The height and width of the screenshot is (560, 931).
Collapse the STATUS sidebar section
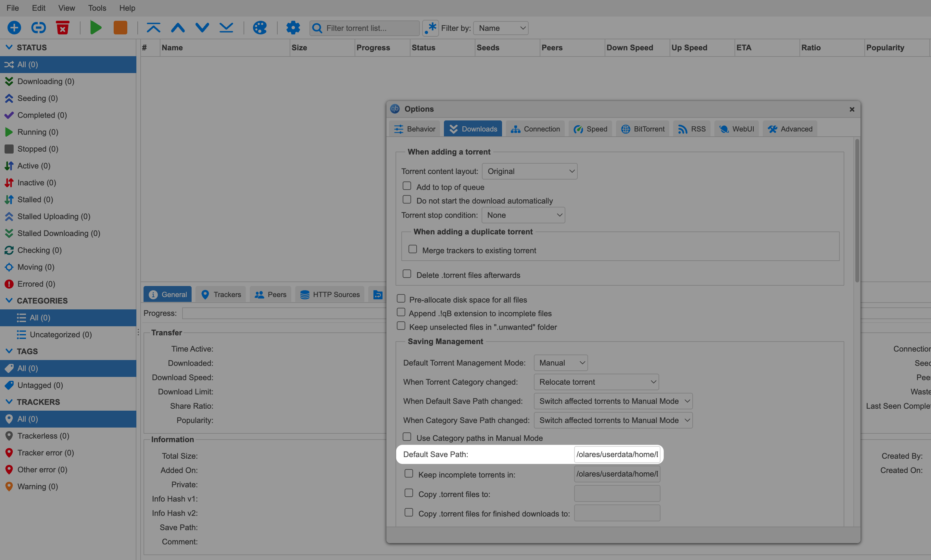tap(9, 47)
